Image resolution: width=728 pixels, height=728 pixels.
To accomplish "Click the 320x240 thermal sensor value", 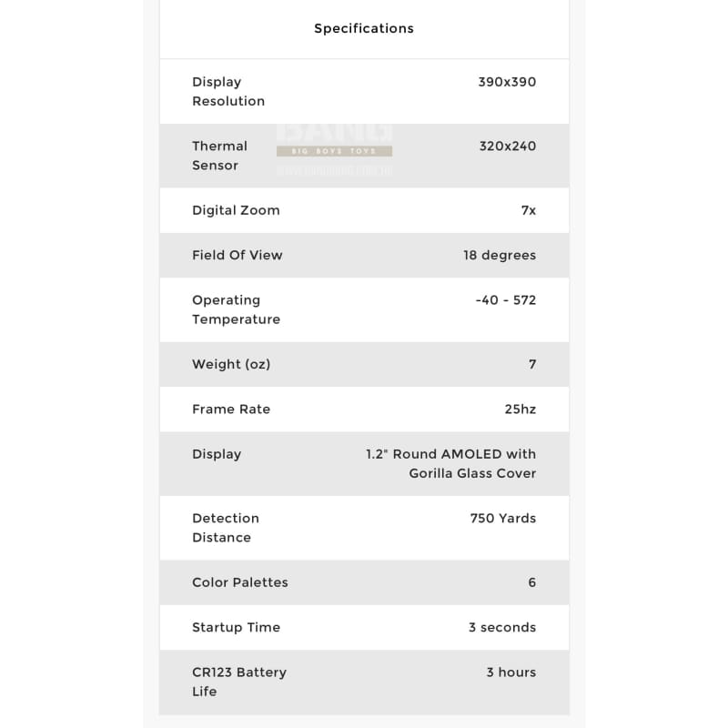I will [x=508, y=146].
